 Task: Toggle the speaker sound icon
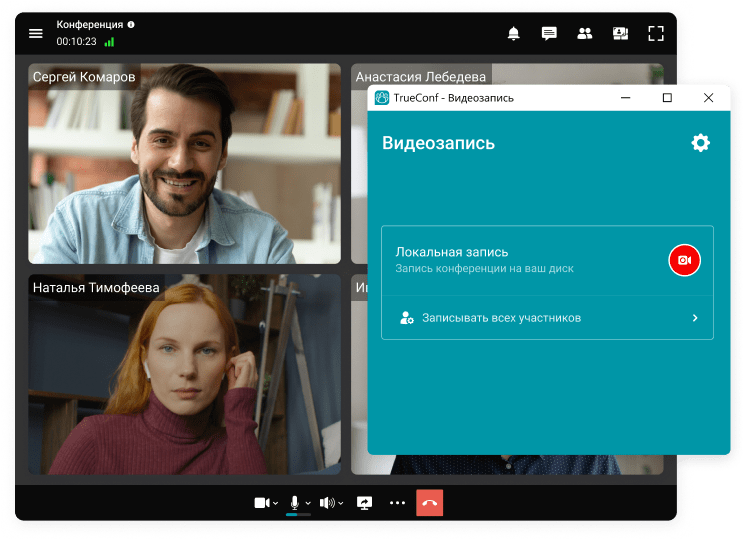click(x=327, y=502)
